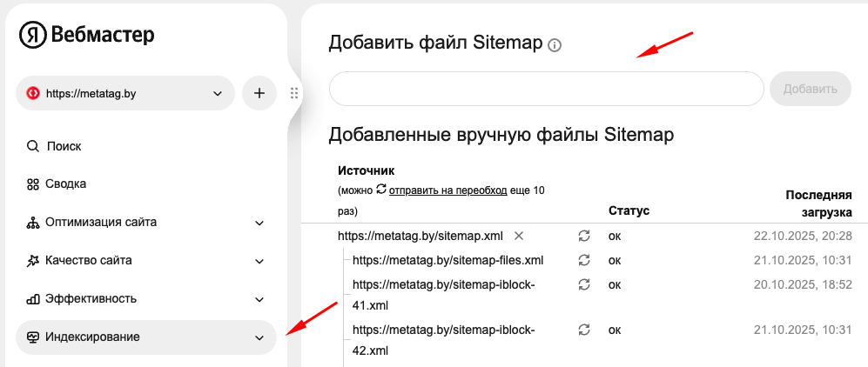Viewport: 868px width, 367px height.
Task: Click the Индексирование monitor icon
Action: [x=33, y=337]
